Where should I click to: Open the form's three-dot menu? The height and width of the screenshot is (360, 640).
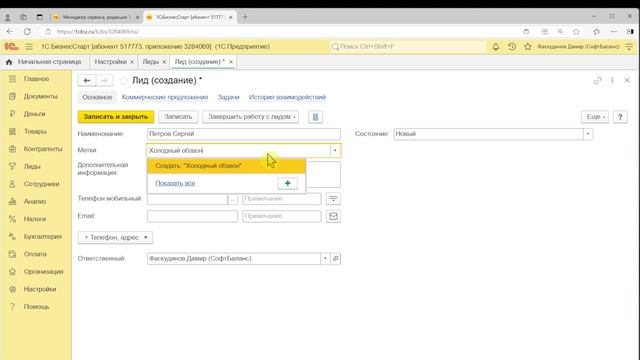click(612, 80)
